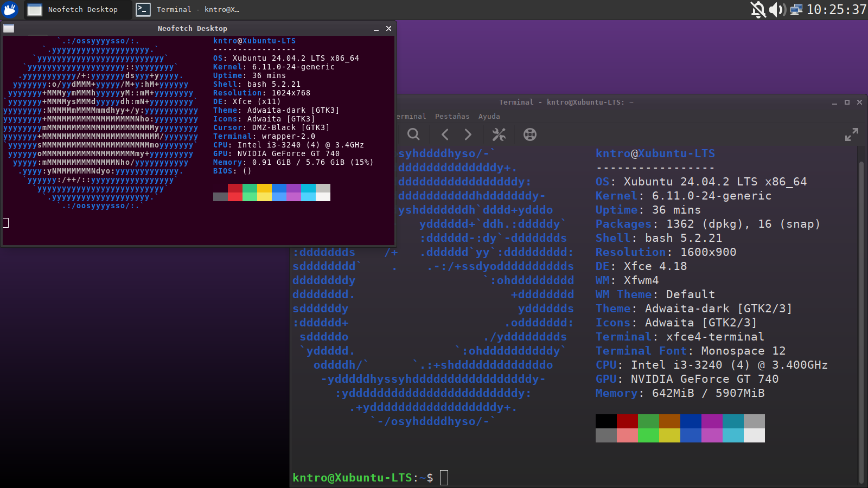Click 'Cursor: DMZ-Black [GTK3]' in Neofetch Desktop
The height and width of the screenshot is (488, 868).
pyautogui.click(x=271, y=127)
